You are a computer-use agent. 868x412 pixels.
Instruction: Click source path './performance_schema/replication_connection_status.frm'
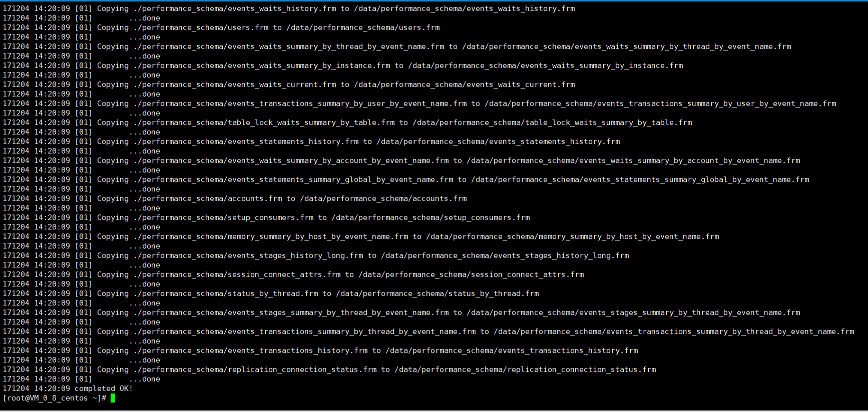[255, 369]
